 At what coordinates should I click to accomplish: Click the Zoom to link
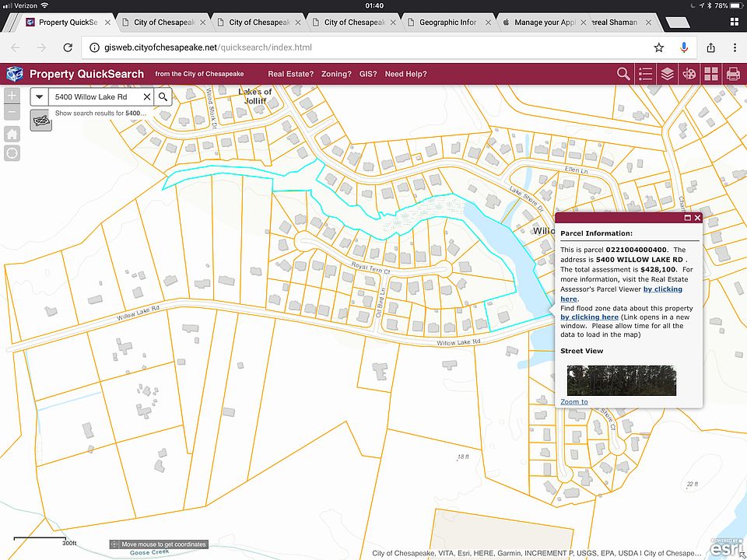click(x=574, y=402)
